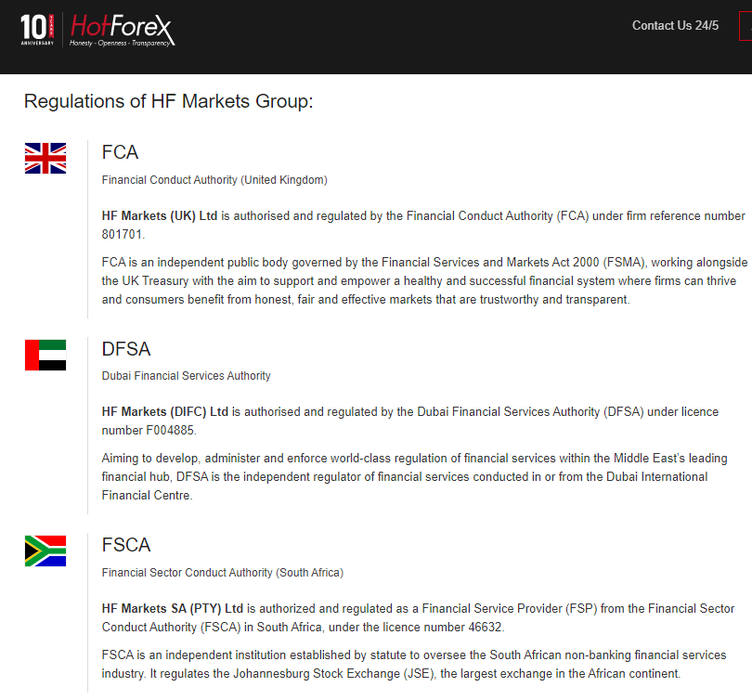
Task: Click the paragraph starting 'FSCA is an independent institution'
Action: pyautogui.click(x=414, y=664)
